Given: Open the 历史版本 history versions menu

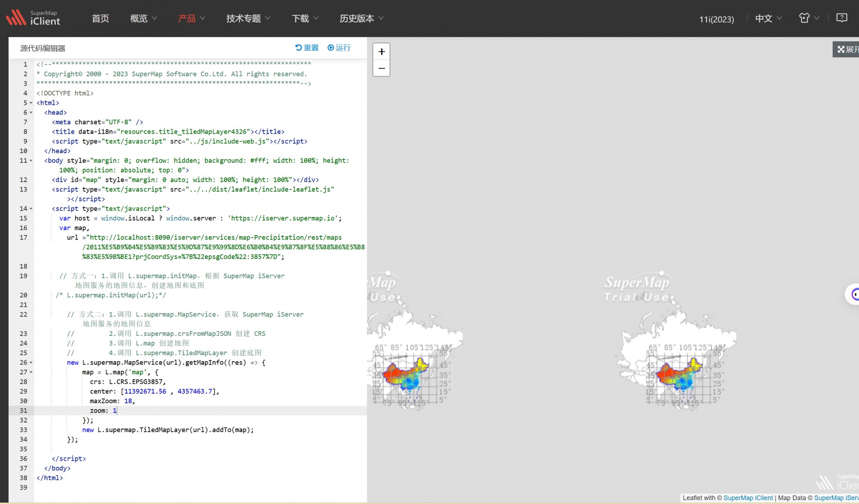Looking at the screenshot, I should [362, 19].
